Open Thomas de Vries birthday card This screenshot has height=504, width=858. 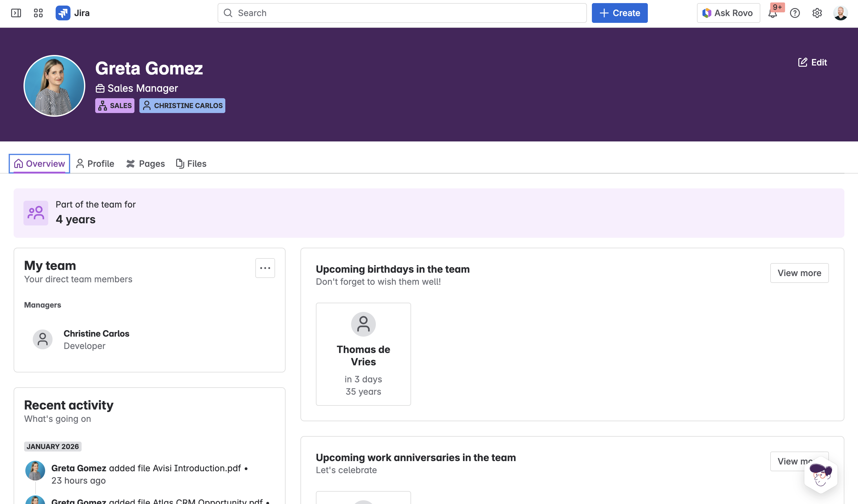pos(363,354)
